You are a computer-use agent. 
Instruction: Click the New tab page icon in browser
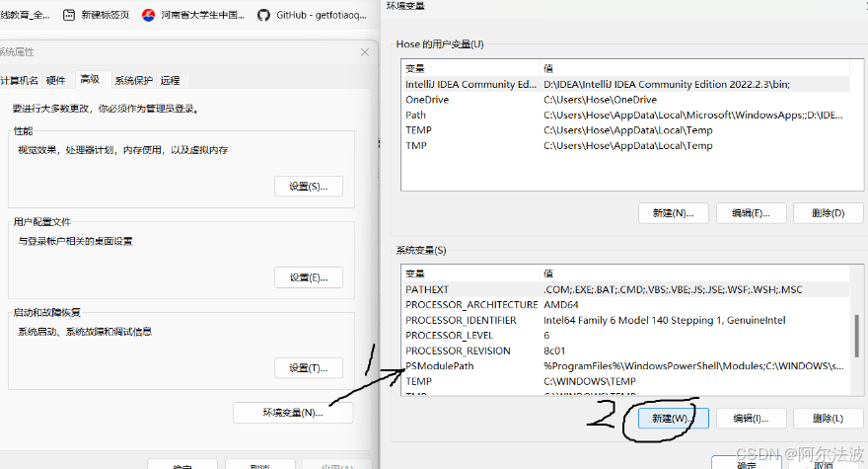click(x=69, y=15)
